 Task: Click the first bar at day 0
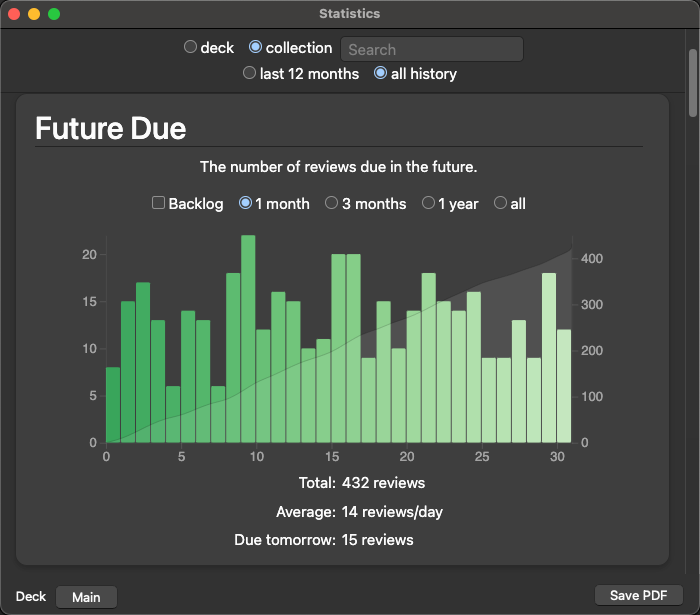pos(113,405)
